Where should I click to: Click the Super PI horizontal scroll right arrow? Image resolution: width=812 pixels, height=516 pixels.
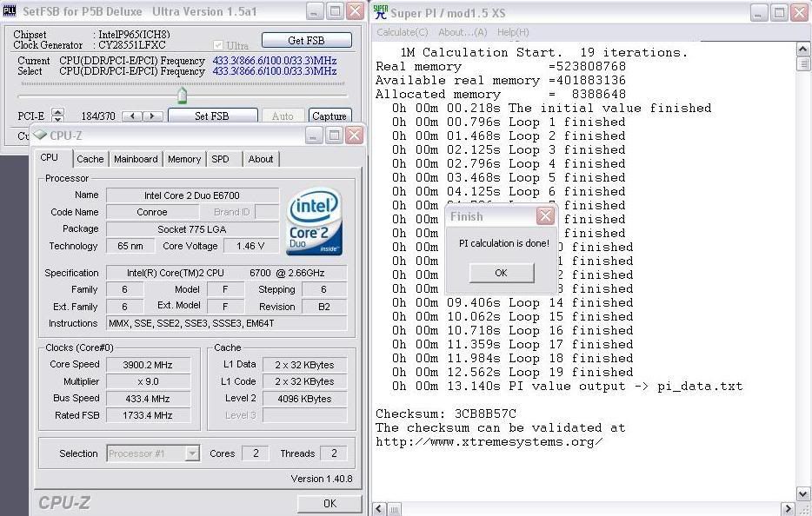point(789,509)
